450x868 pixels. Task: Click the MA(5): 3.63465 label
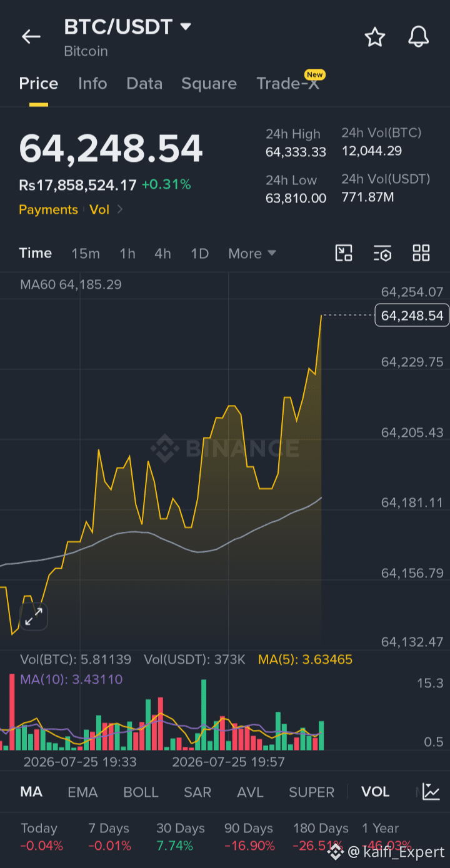(305, 659)
